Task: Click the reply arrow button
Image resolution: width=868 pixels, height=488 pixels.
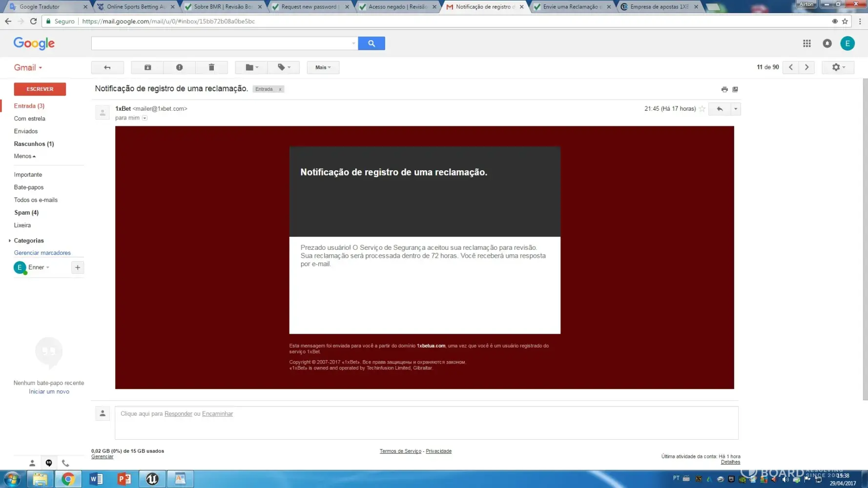Action: 720,109
